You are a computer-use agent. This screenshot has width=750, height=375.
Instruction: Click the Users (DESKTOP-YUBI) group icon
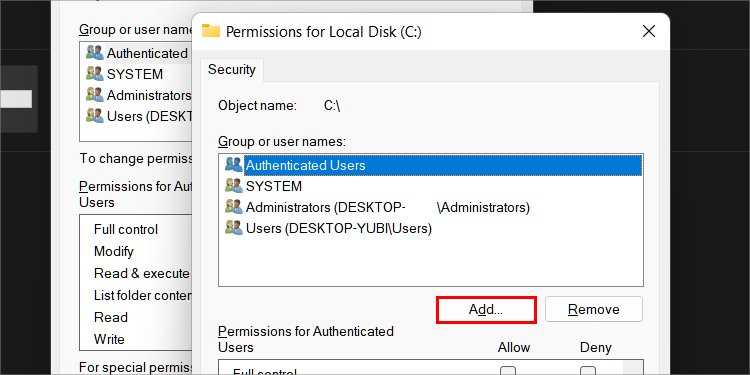point(233,228)
